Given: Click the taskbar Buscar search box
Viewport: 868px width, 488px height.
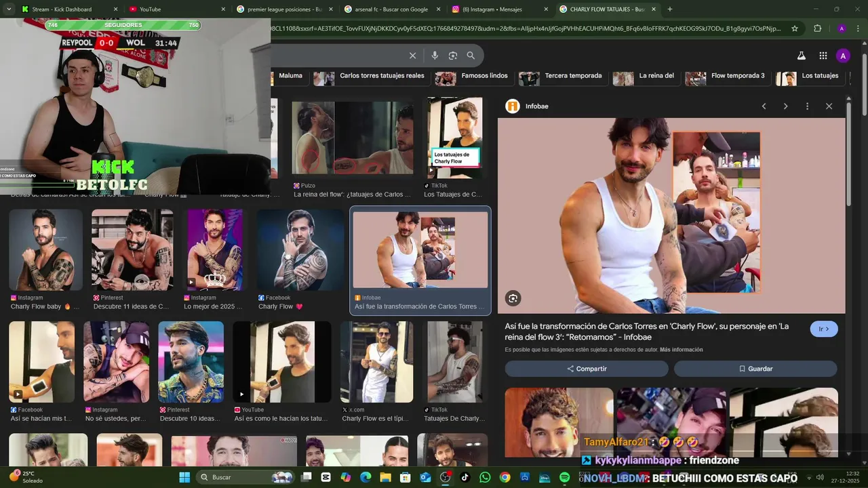Looking at the screenshot, I should point(245,477).
